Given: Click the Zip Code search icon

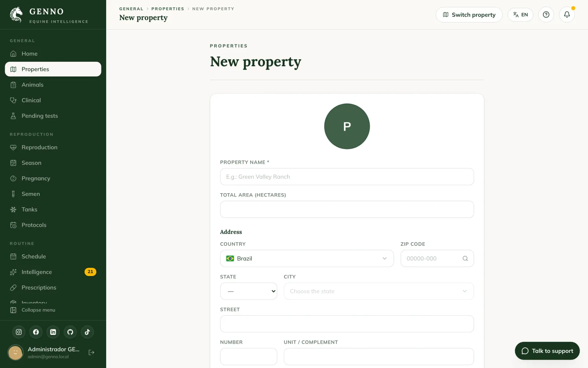Looking at the screenshot, I should point(465,258).
